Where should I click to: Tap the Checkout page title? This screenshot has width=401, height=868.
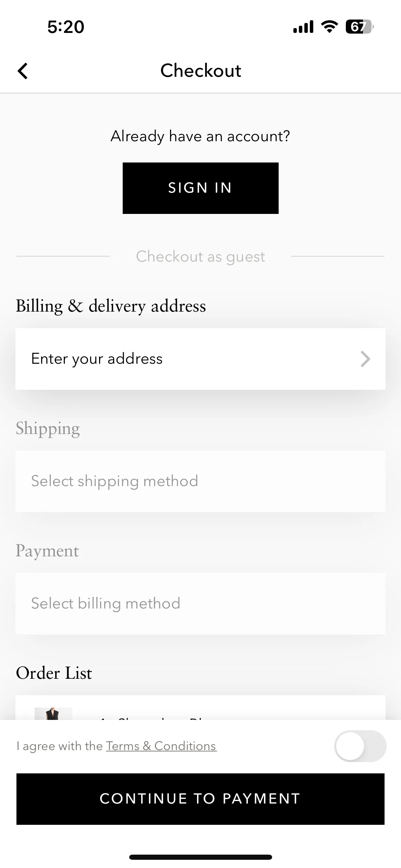point(201,71)
